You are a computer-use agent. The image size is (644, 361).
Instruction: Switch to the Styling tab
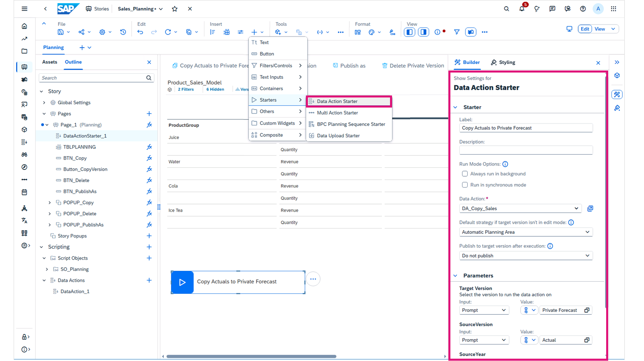click(503, 62)
